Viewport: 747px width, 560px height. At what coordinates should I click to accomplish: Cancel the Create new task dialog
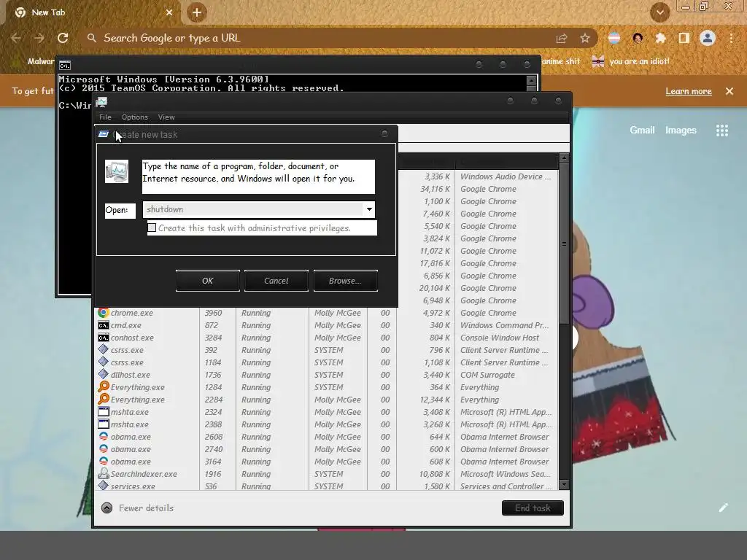pos(276,281)
